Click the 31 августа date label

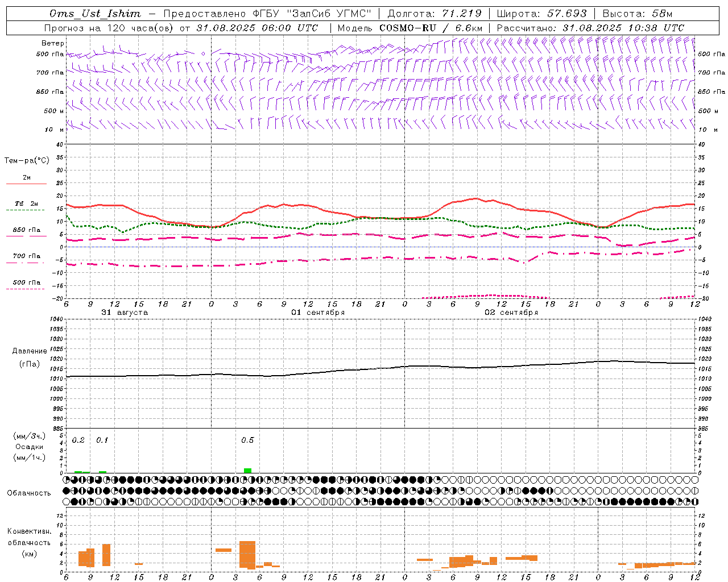(x=125, y=313)
